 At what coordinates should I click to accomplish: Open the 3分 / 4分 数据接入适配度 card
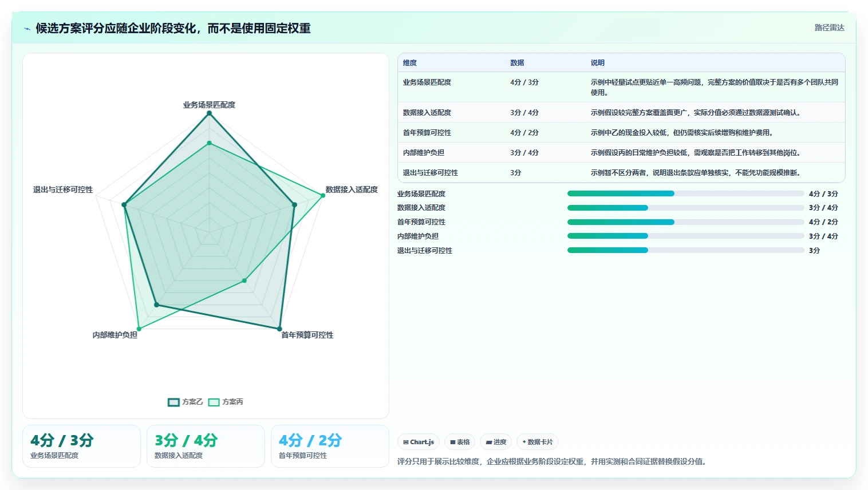(206, 446)
